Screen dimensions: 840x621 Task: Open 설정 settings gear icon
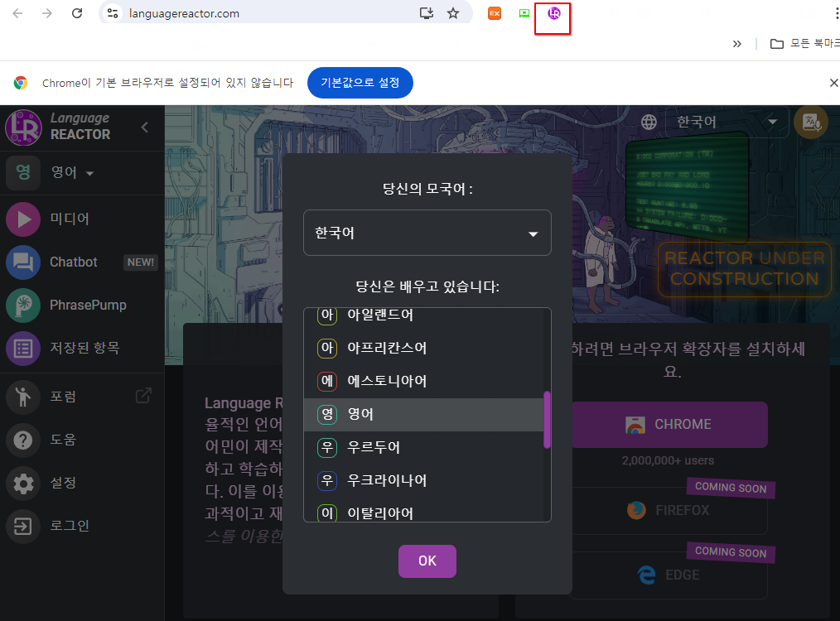tap(23, 484)
